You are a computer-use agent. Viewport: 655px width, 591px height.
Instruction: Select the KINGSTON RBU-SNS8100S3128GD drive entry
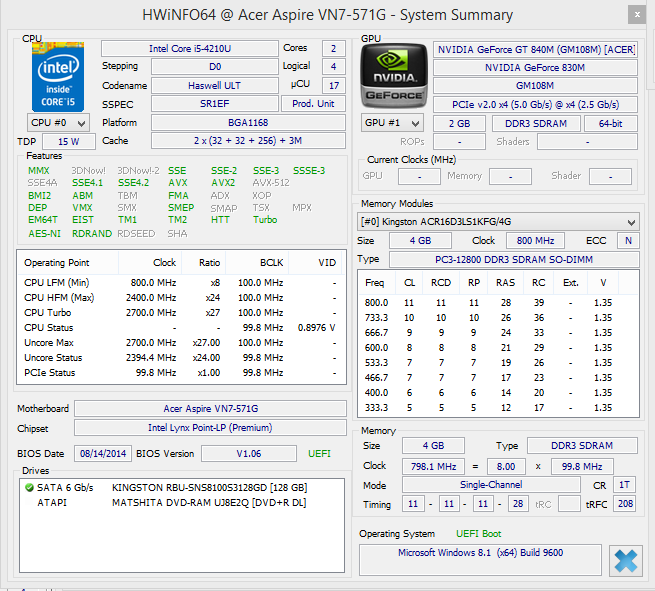182,487
